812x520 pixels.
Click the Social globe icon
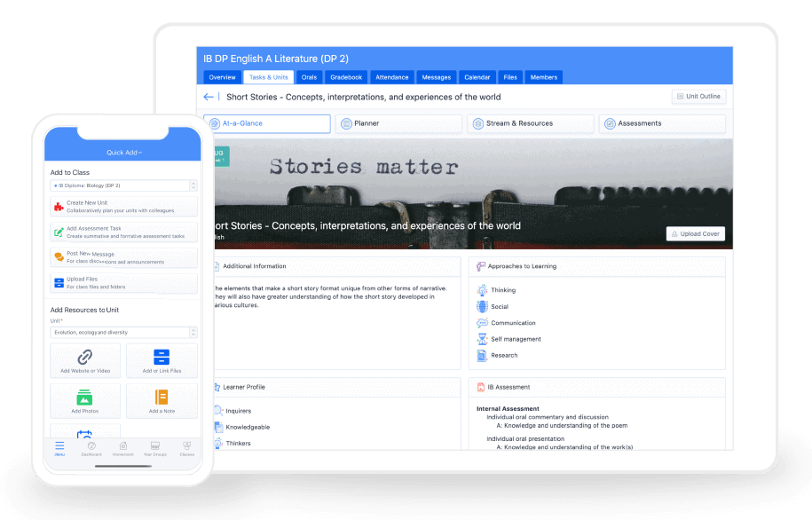tap(482, 307)
